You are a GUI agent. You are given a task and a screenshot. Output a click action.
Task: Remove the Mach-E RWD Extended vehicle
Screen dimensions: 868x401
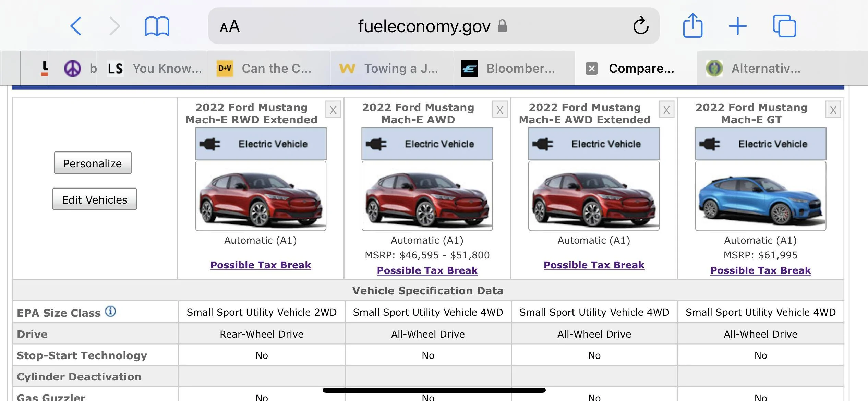coord(333,110)
